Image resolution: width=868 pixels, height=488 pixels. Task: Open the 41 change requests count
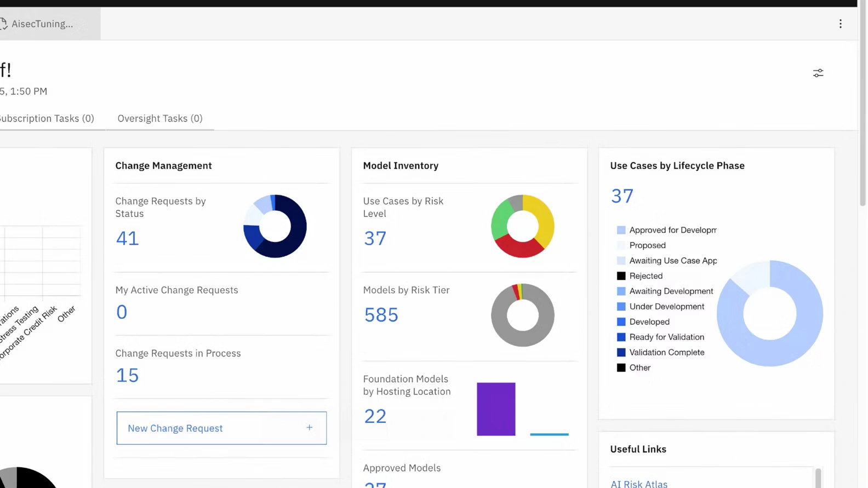coord(127,238)
